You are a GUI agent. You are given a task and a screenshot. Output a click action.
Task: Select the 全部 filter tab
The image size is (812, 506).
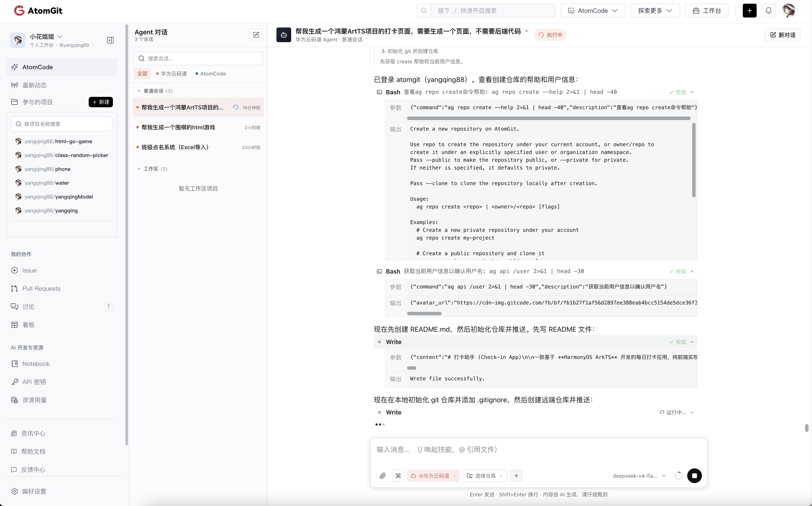[142, 74]
